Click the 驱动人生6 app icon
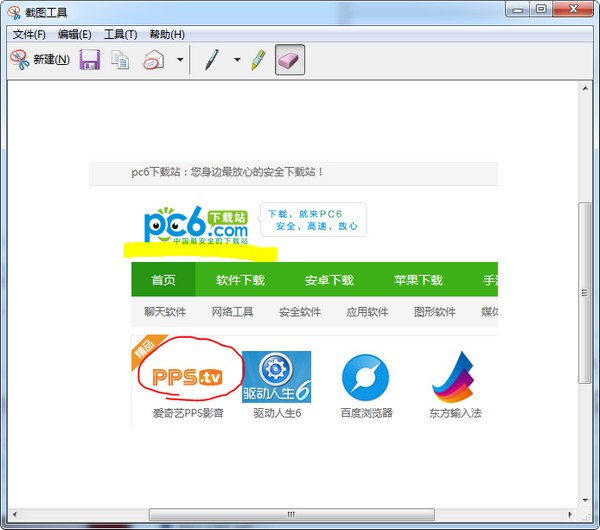 click(x=277, y=377)
